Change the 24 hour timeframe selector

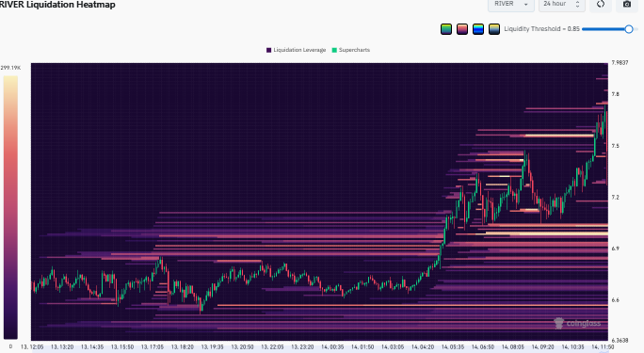tap(561, 4)
